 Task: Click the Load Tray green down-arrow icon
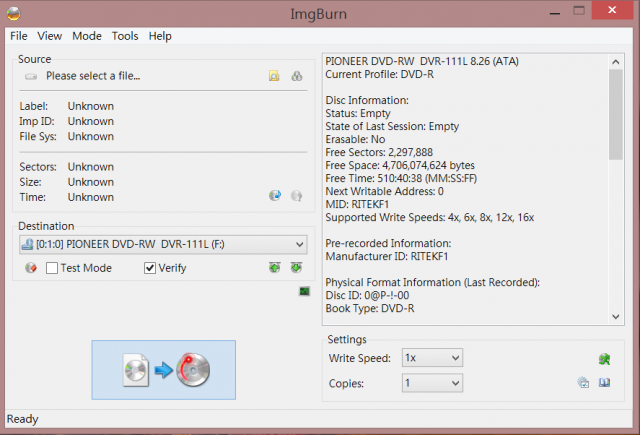pyautogui.click(x=296, y=268)
